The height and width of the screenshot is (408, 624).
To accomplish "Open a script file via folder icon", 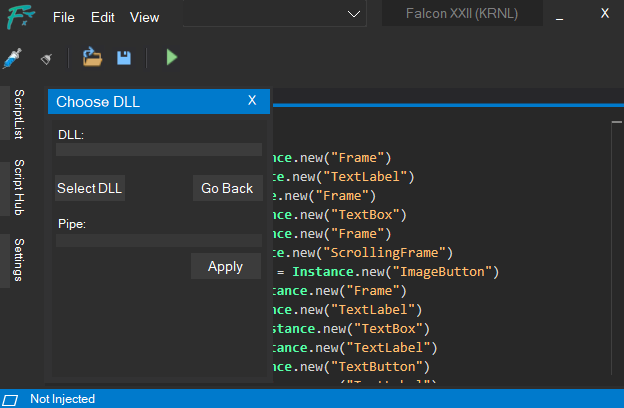I will pyautogui.click(x=92, y=57).
